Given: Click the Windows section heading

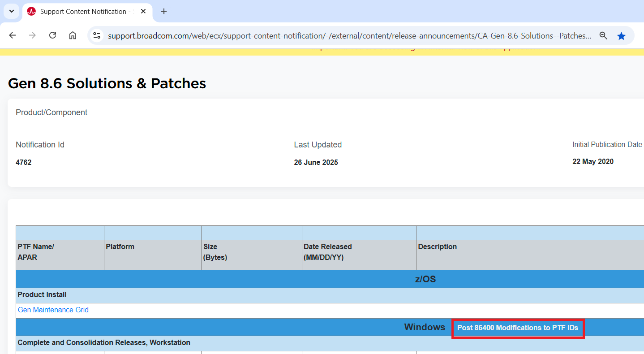Looking at the screenshot, I should pyautogui.click(x=425, y=327).
